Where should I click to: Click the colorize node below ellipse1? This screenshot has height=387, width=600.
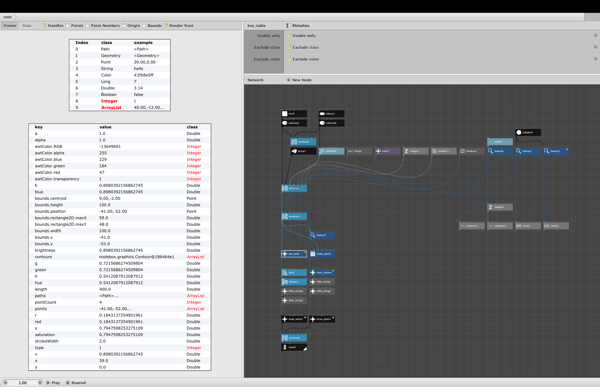(x=331, y=123)
